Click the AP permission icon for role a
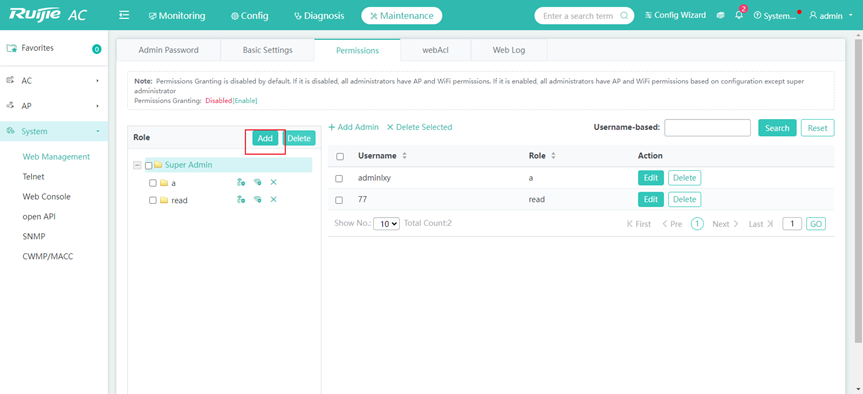 tap(241, 183)
